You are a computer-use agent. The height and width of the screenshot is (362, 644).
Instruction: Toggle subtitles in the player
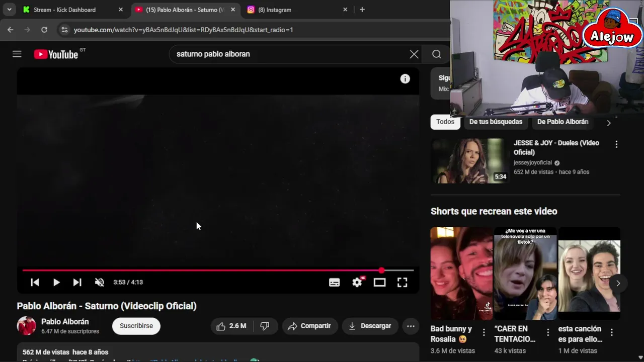point(334,283)
